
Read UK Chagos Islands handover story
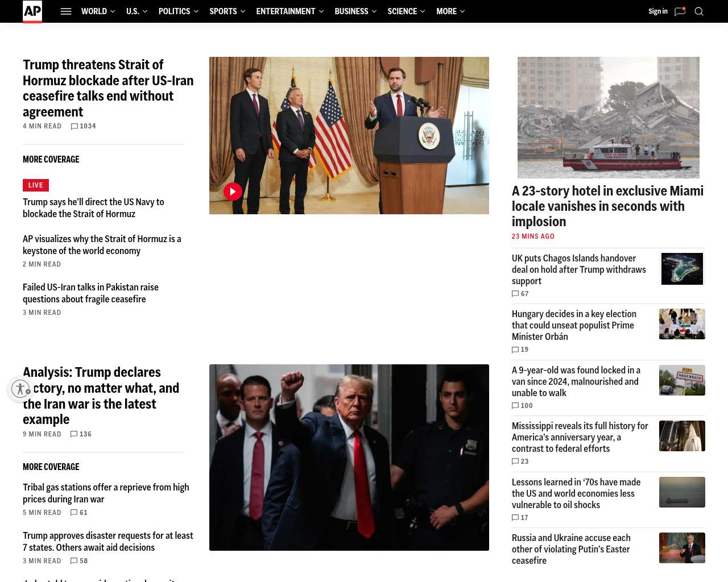coord(579,269)
